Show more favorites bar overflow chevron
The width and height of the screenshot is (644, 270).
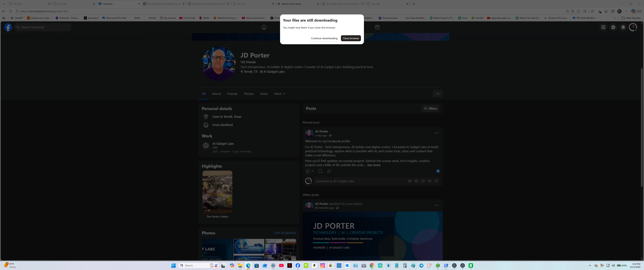[x=615, y=18]
